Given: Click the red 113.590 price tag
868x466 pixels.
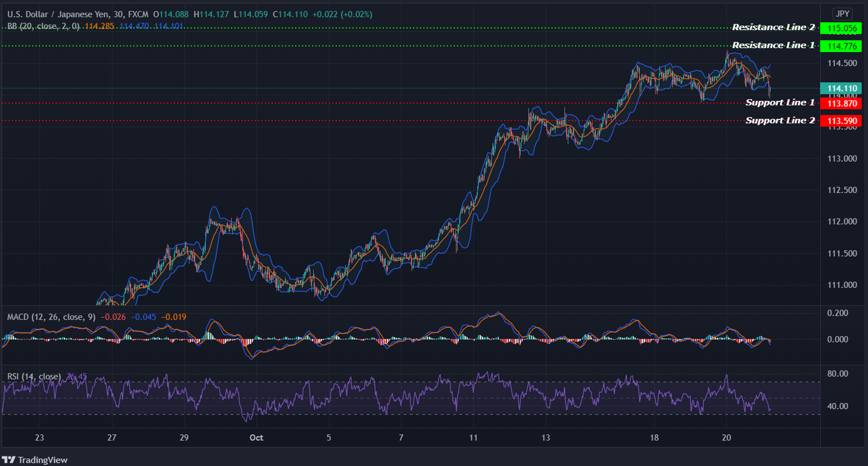Looking at the screenshot, I should point(841,121).
